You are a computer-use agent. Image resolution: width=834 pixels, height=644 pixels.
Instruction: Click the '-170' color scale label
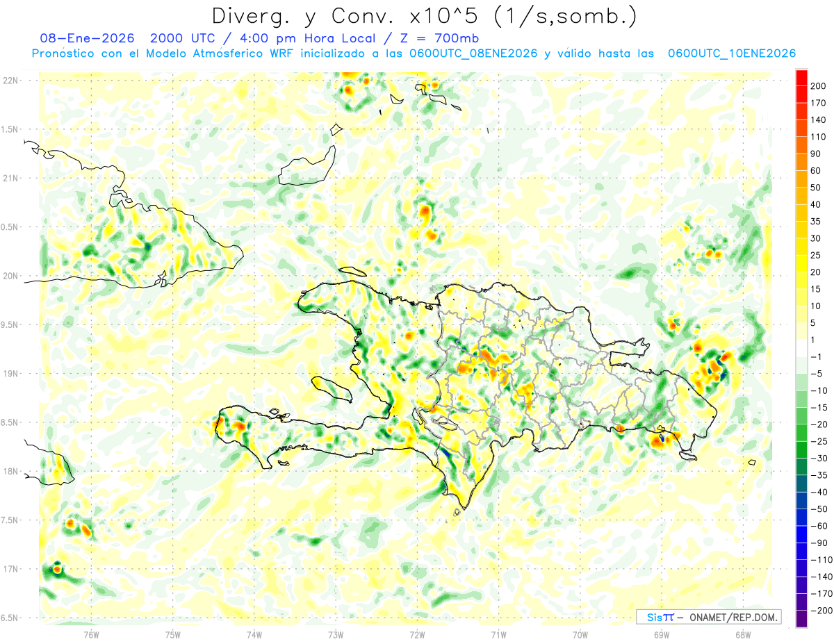[821, 594]
